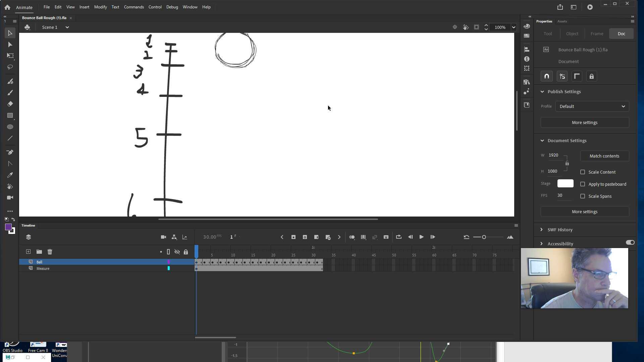Select the Subselection tool
This screenshot has height=362, width=644.
(x=10, y=44)
